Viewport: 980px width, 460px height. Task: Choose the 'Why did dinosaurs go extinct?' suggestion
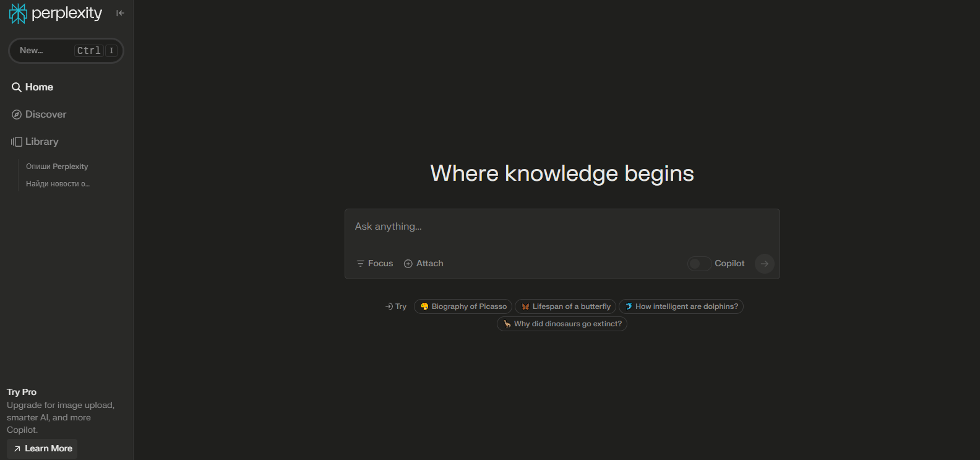[562, 324]
